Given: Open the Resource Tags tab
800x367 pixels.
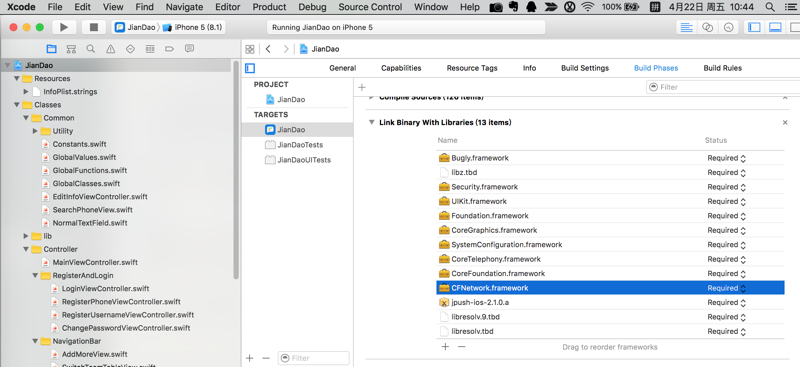Looking at the screenshot, I should pyautogui.click(x=472, y=68).
